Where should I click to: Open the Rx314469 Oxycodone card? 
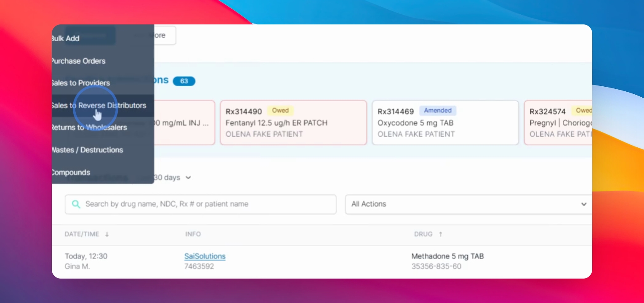point(445,122)
